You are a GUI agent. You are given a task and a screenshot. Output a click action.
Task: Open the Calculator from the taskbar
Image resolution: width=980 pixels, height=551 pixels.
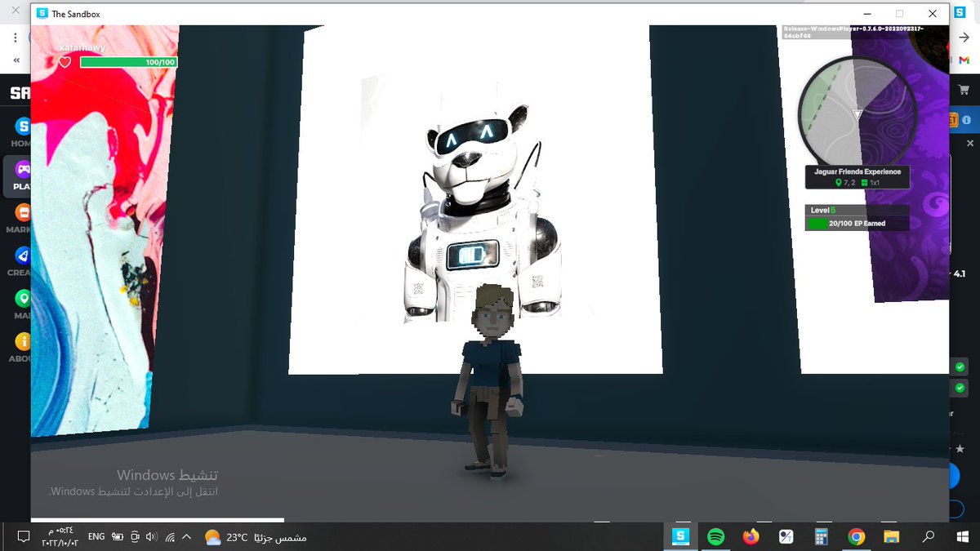click(x=822, y=536)
